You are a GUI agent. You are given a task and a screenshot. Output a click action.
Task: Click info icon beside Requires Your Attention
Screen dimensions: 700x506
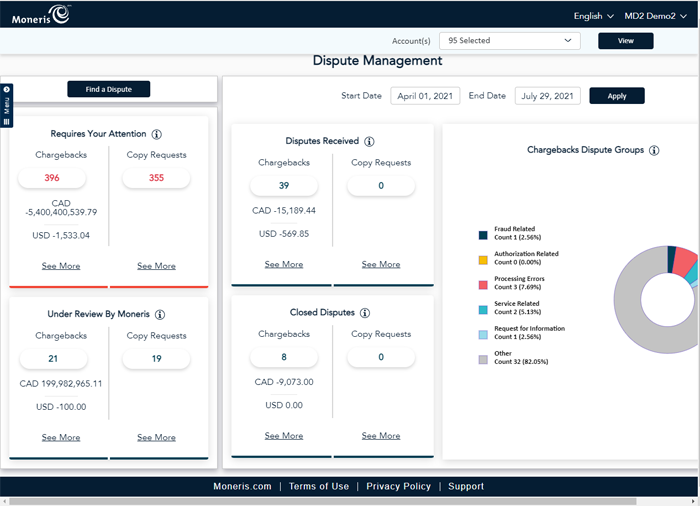[x=157, y=134]
